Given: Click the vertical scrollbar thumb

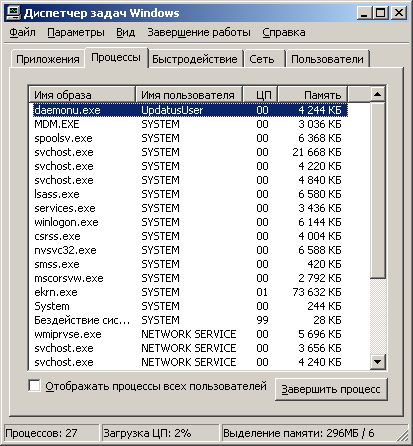Looking at the screenshot, I should click(378, 190).
